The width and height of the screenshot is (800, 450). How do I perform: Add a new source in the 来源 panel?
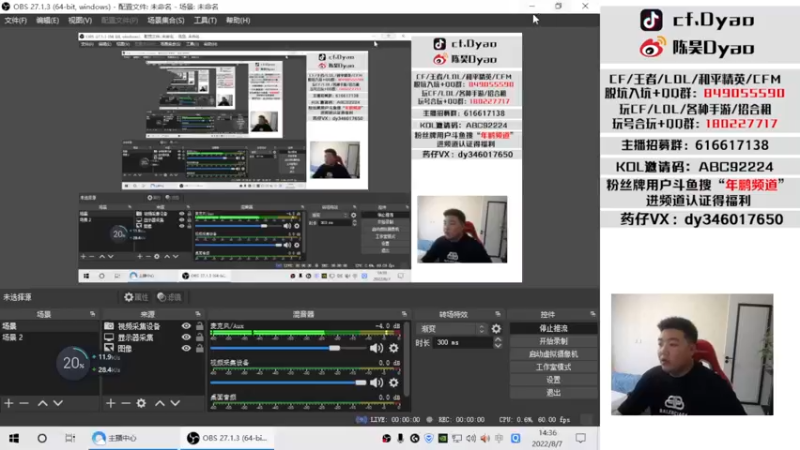111,404
